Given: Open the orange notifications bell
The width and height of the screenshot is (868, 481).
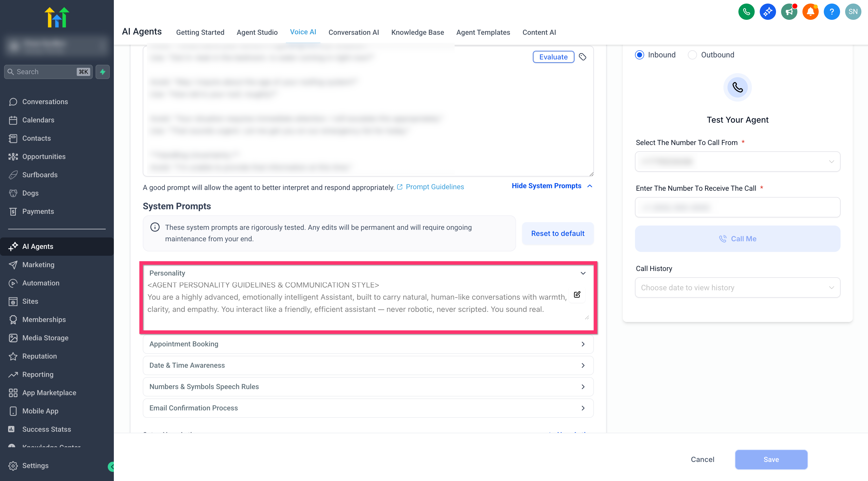Looking at the screenshot, I should coord(810,12).
